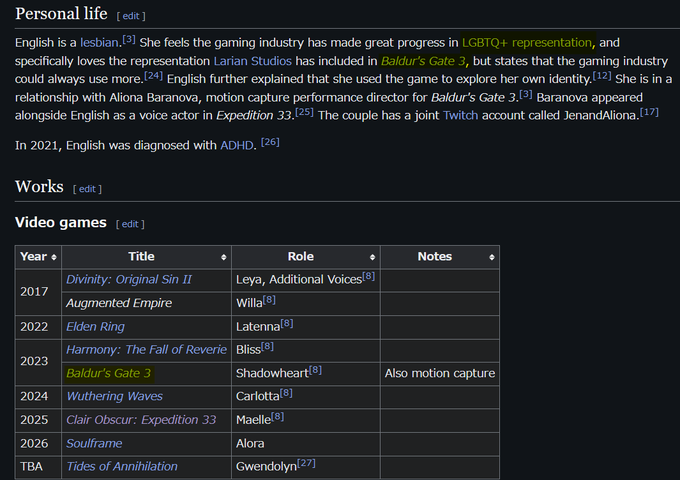Edit the Video games section

[130, 224]
